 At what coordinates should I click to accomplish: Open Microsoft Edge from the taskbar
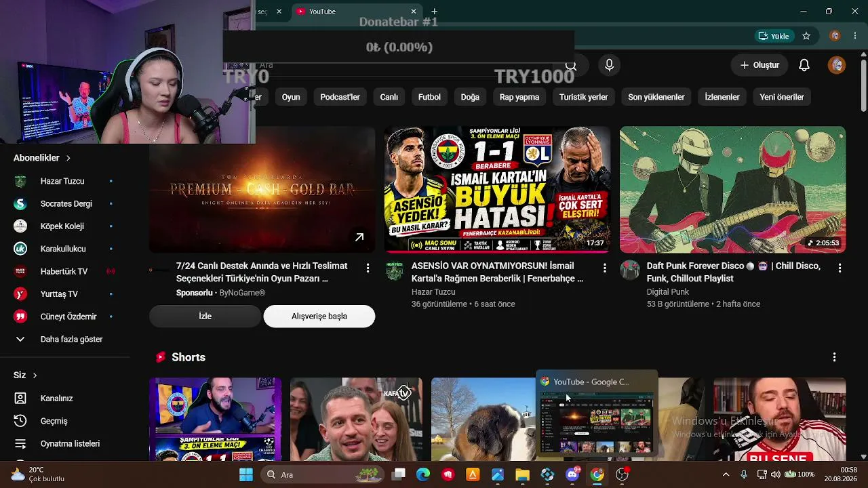[423, 474]
